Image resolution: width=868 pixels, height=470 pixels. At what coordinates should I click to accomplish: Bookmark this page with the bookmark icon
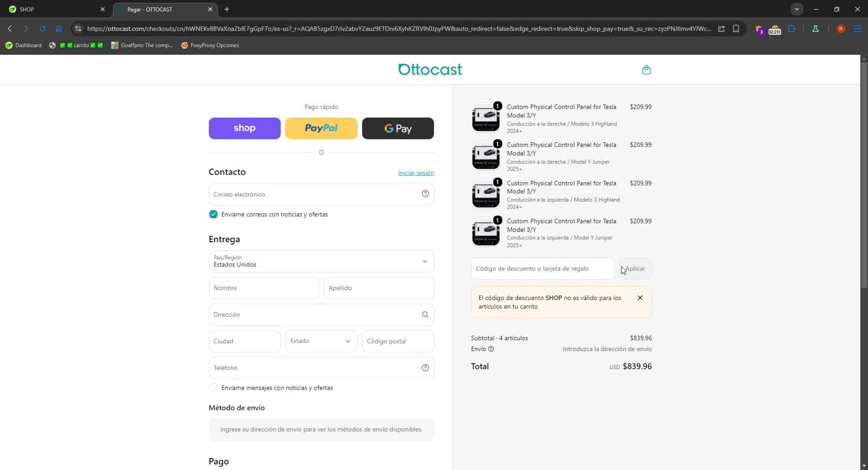coord(736,28)
